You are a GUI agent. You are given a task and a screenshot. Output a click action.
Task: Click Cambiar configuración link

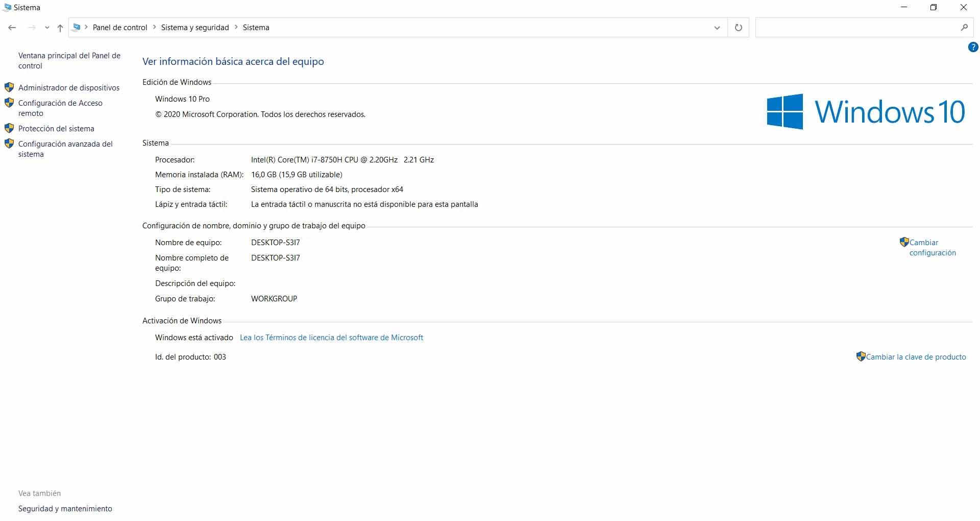tap(933, 248)
